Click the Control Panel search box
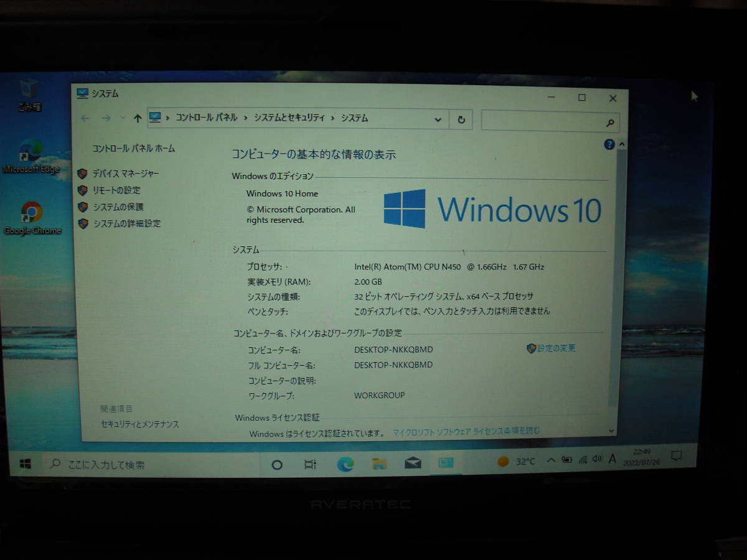This screenshot has height=560, width=747. [550, 121]
